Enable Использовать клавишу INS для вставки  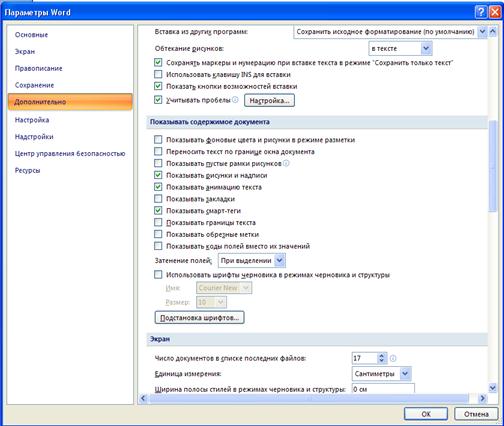pyautogui.click(x=158, y=74)
